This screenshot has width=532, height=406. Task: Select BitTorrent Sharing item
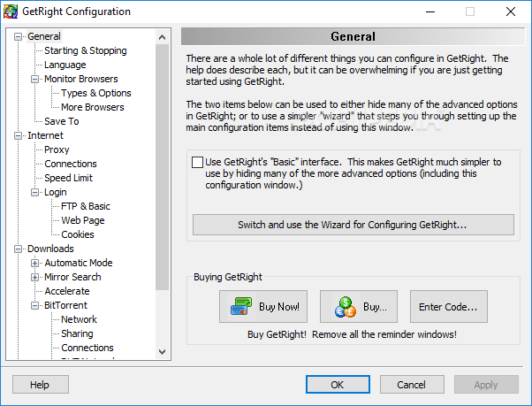pos(77,334)
